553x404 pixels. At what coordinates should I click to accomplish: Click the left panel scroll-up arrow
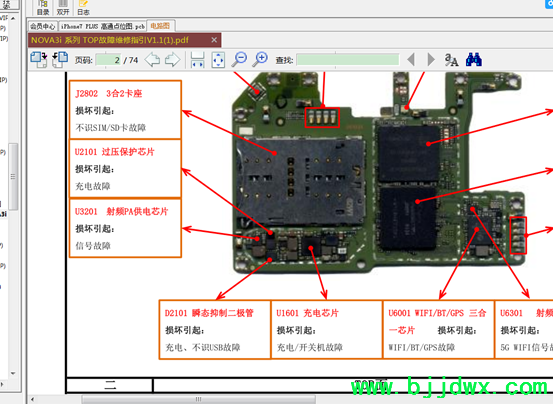coord(13,18)
